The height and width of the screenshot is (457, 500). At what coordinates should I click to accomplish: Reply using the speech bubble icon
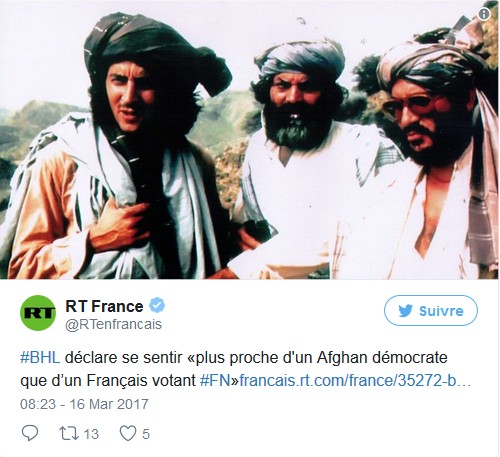point(30,433)
